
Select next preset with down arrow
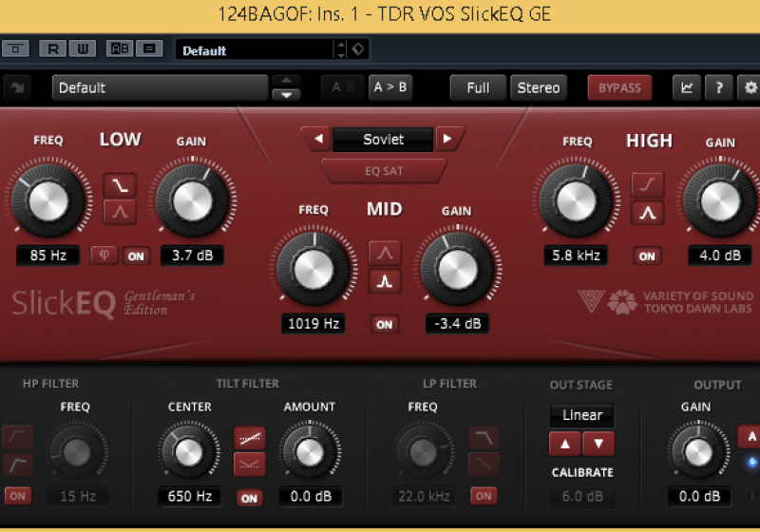[287, 94]
